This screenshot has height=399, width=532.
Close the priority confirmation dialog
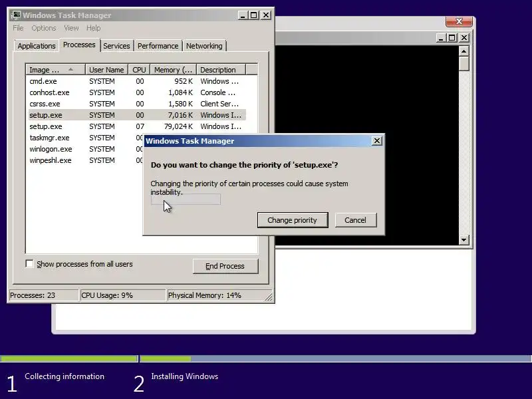pos(376,141)
